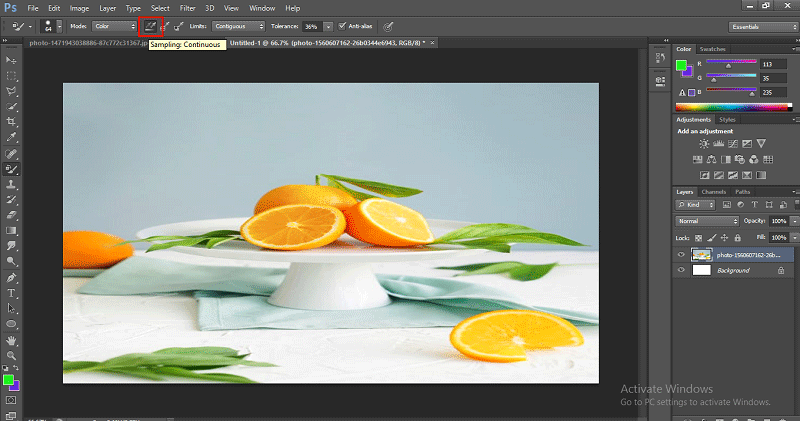
Task: Select the Ellipse shape tool
Action: (11, 324)
